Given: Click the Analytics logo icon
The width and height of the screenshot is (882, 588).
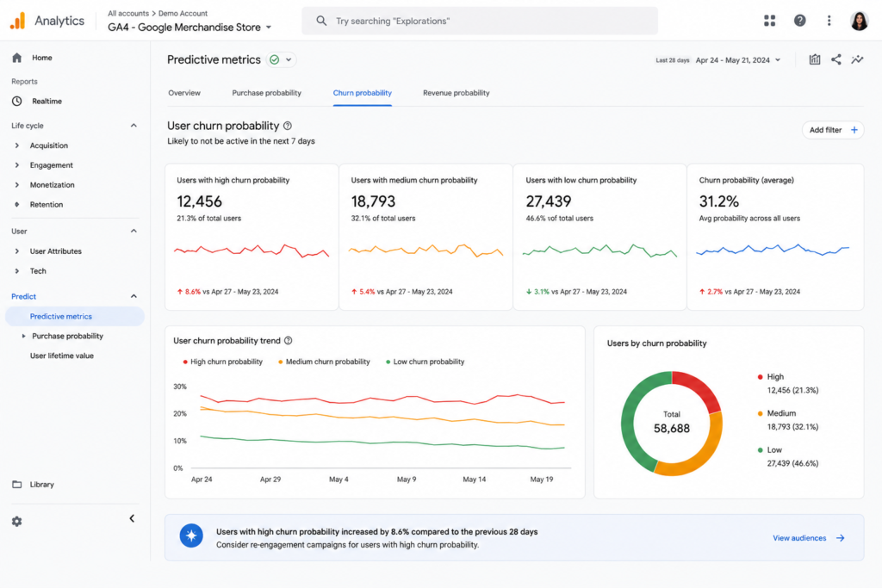Looking at the screenshot, I should point(17,21).
